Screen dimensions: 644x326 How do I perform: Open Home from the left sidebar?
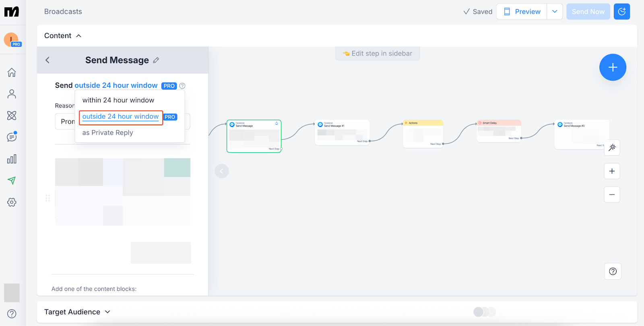coord(12,73)
